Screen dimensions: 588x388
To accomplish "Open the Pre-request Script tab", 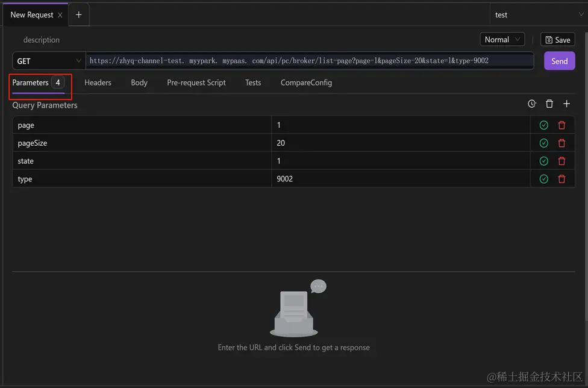I will click(x=196, y=83).
